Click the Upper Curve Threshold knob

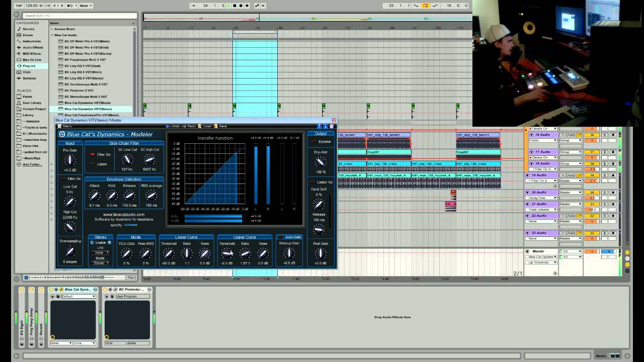tap(227, 254)
